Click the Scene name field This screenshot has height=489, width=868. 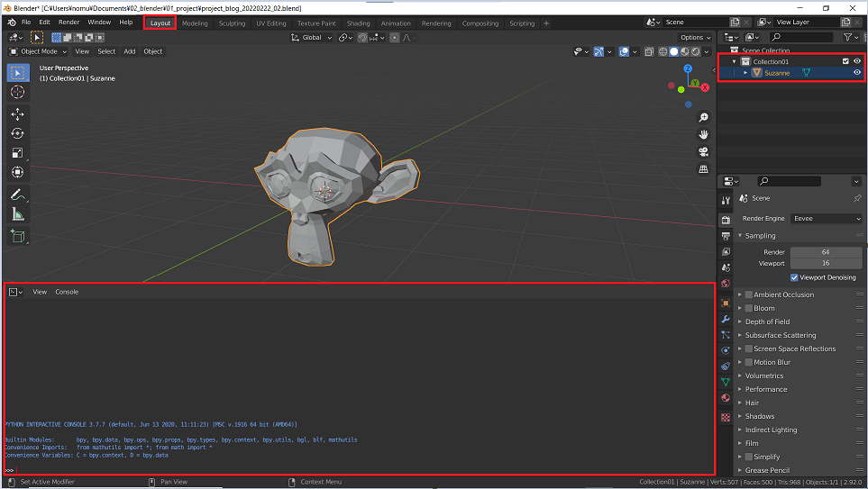[x=696, y=23]
